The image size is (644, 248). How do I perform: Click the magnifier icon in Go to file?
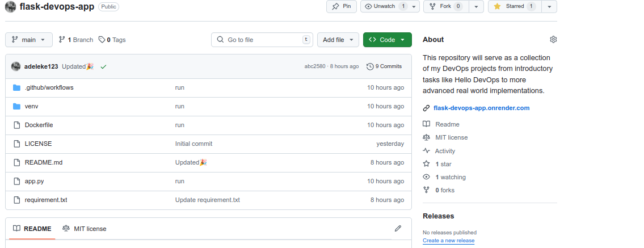click(221, 39)
